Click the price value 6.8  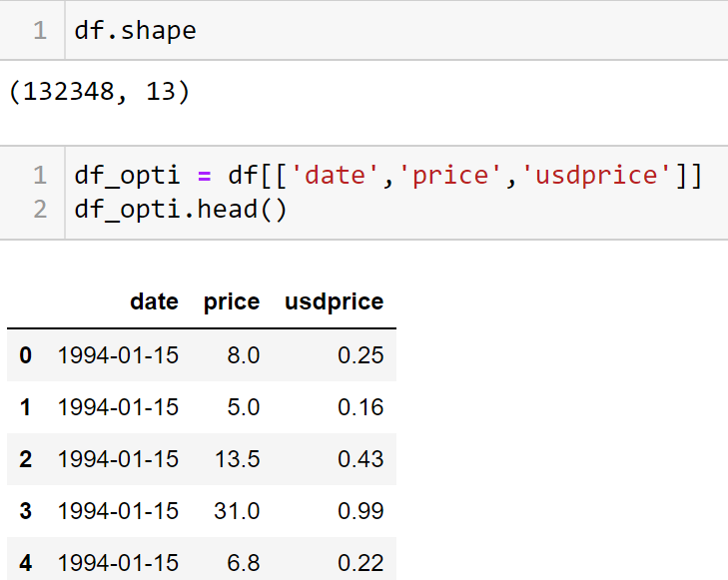click(243, 563)
